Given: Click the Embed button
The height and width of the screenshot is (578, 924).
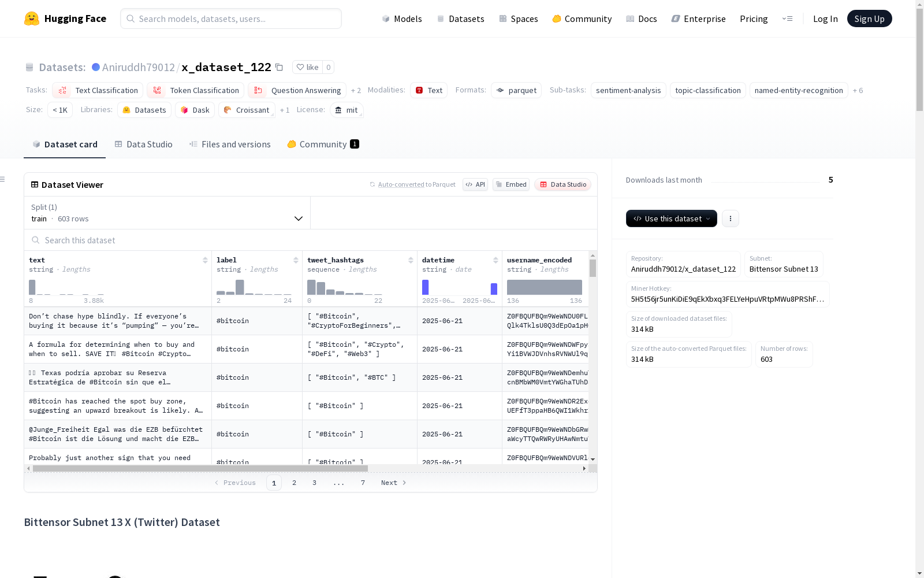Looking at the screenshot, I should 511,184.
